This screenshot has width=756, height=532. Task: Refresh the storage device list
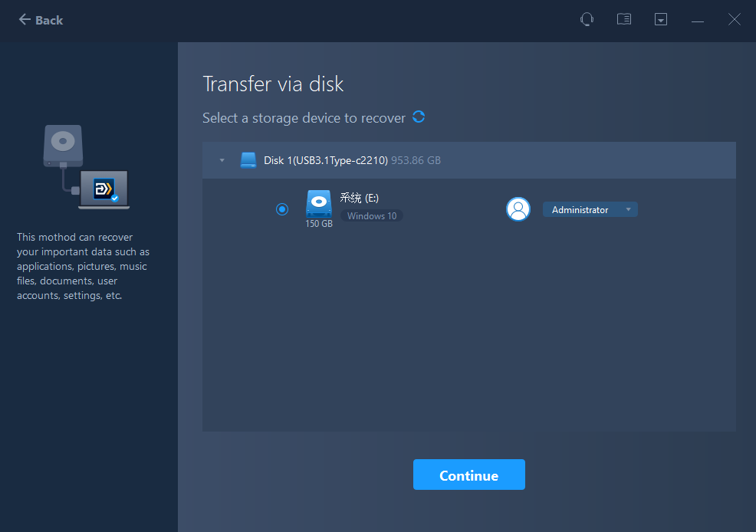[x=419, y=117]
